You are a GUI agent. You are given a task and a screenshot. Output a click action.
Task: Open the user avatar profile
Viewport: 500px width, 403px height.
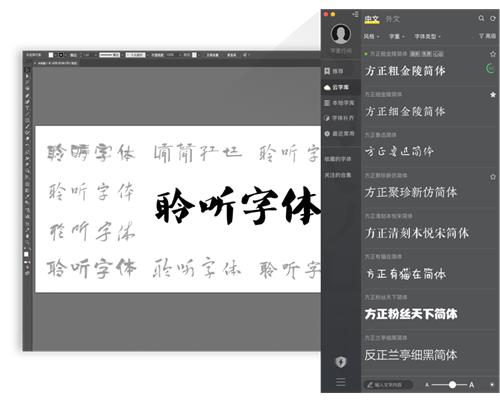point(341,34)
